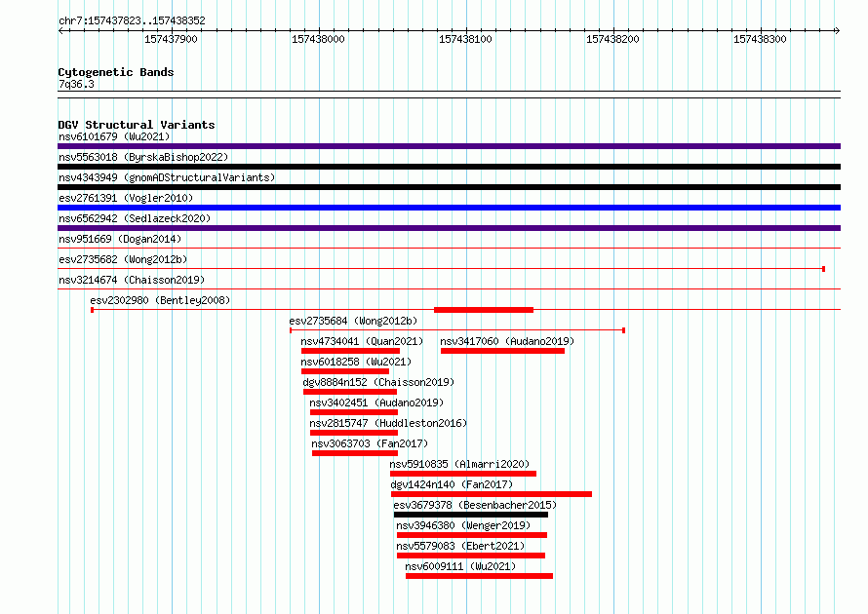Click the right end marker of esv2735682
868x614 pixels.
(x=824, y=269)
